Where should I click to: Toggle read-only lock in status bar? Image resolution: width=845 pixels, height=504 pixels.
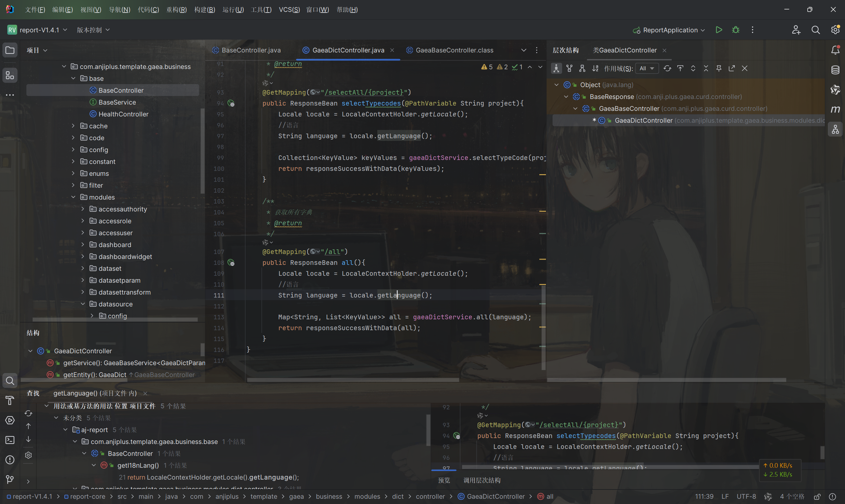coord(817,496)
